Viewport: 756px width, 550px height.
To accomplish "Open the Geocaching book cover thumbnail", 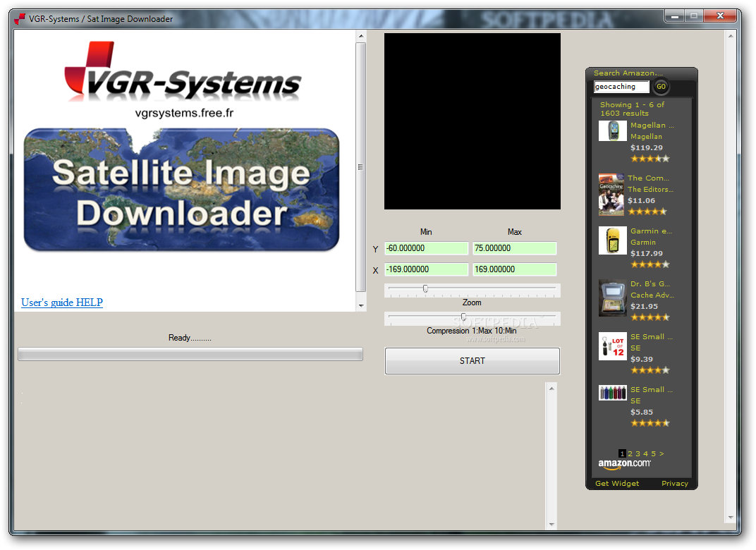I will click(611, 194).
